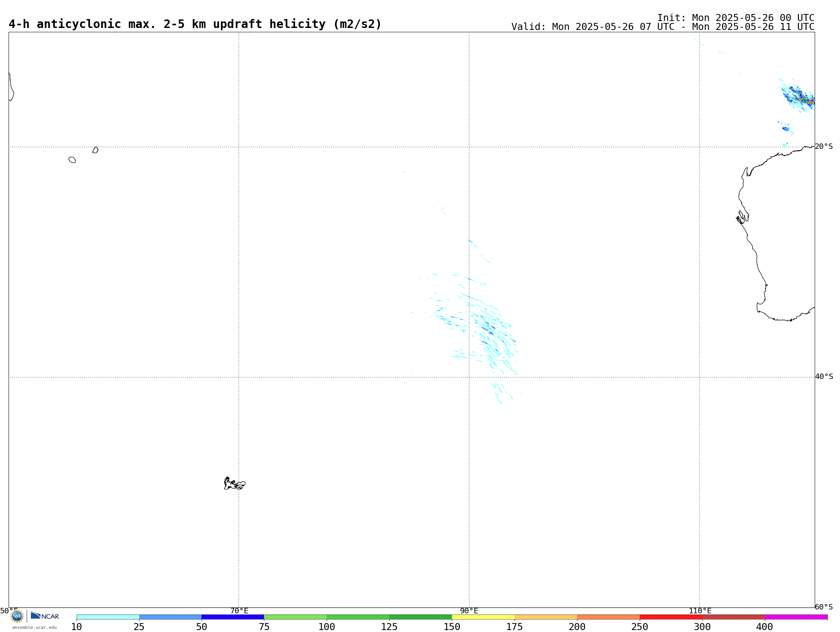
Task: Select the dark blue 50-75 colorbar segment
Action: coord(233,617)
